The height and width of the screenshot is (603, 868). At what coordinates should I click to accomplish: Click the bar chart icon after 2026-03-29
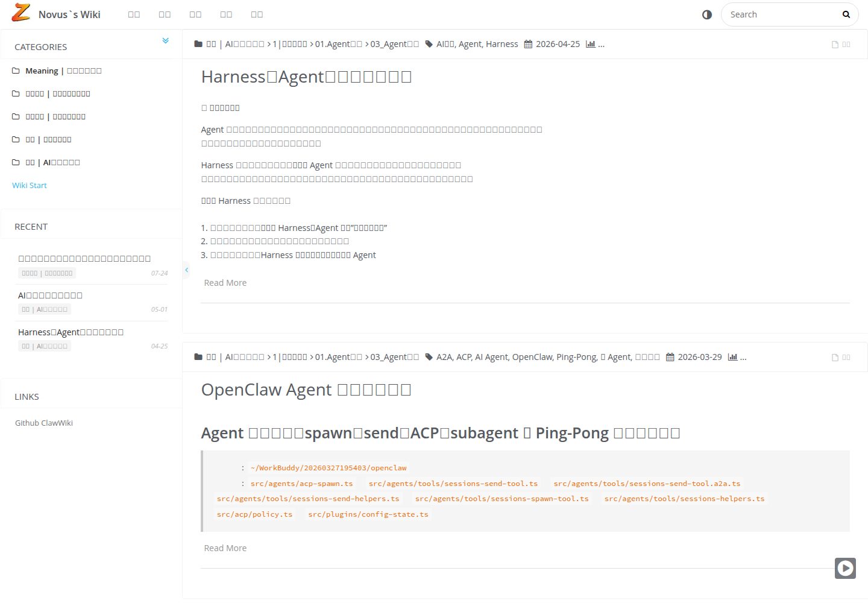(732, 357)
